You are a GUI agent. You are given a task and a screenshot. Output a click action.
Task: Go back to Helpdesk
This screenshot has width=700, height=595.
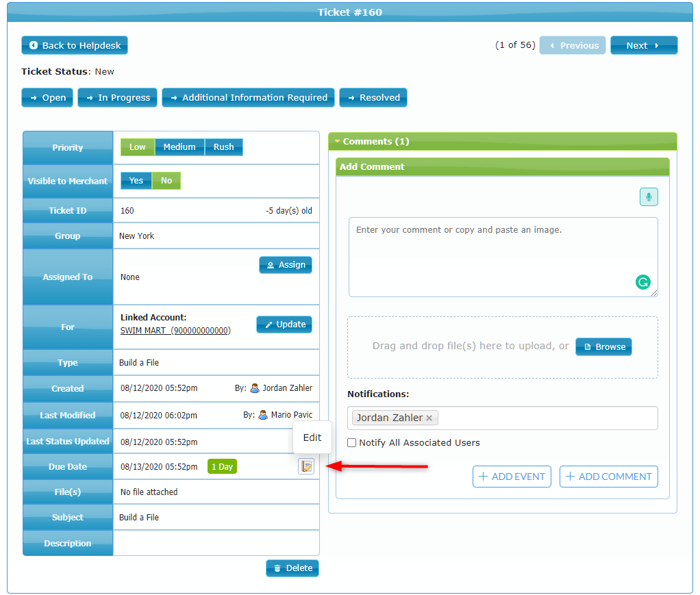tap(75, 45)
